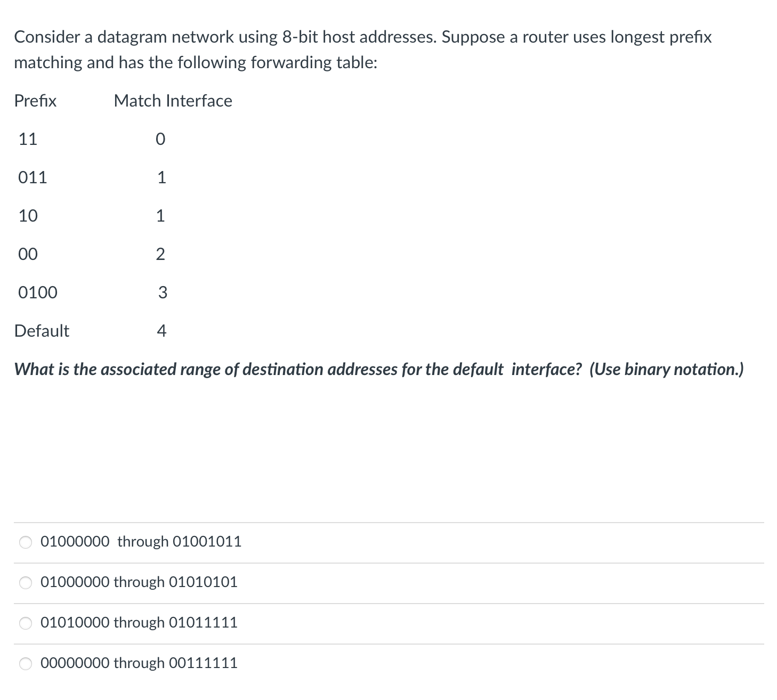Image resolution: width=777 pixels, height=700 pixels.
Task: Select the italicized question text
Action: [x=378, y=369]
